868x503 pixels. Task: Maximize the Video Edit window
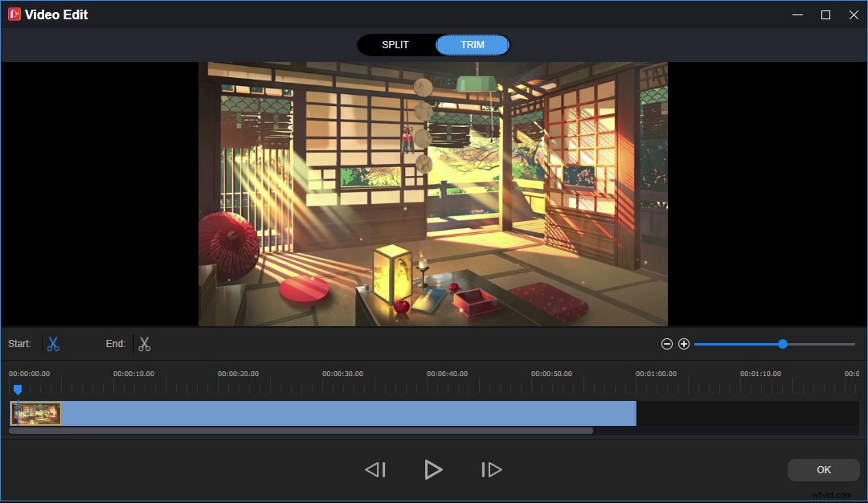click(x=825, y=14)
